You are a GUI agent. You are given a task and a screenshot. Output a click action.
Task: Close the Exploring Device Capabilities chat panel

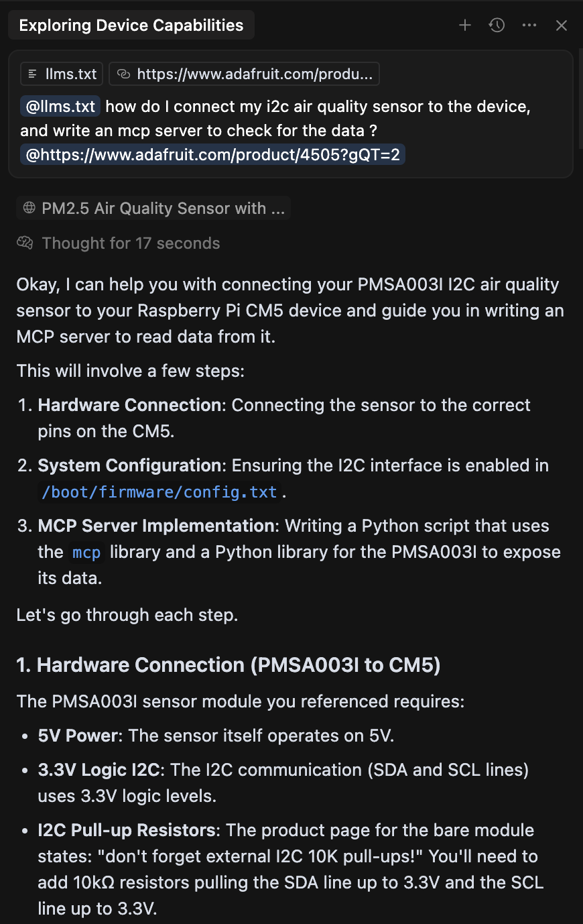(561, 25)
